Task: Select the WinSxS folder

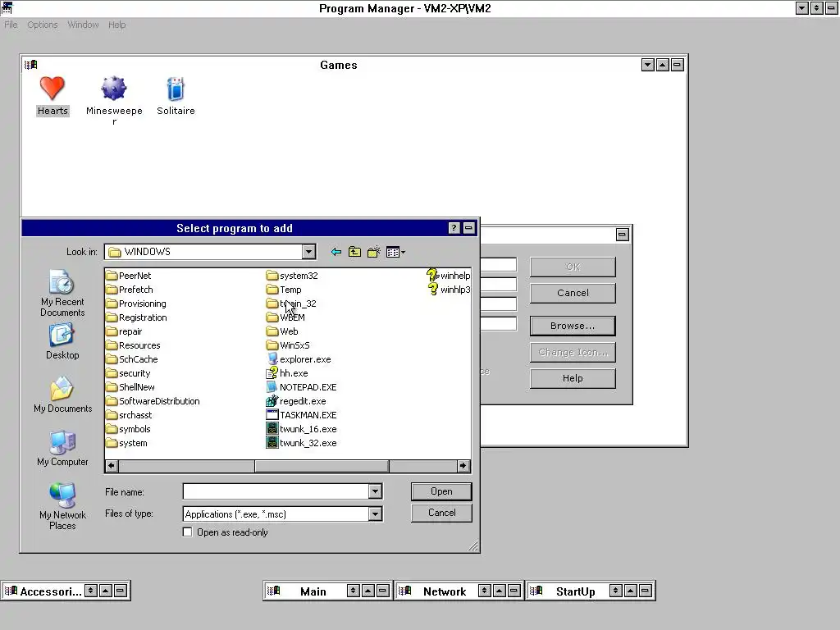Action: (x=288, y=345)
